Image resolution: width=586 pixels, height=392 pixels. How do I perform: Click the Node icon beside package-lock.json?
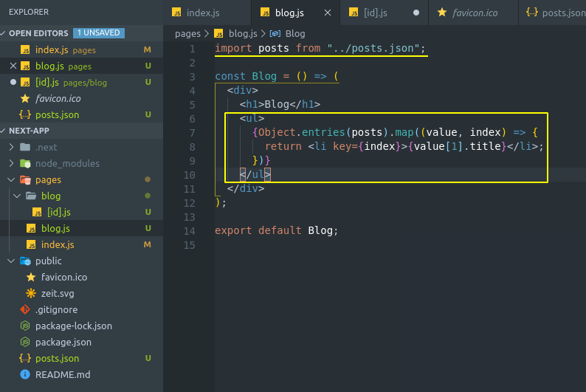coord(25,326)
